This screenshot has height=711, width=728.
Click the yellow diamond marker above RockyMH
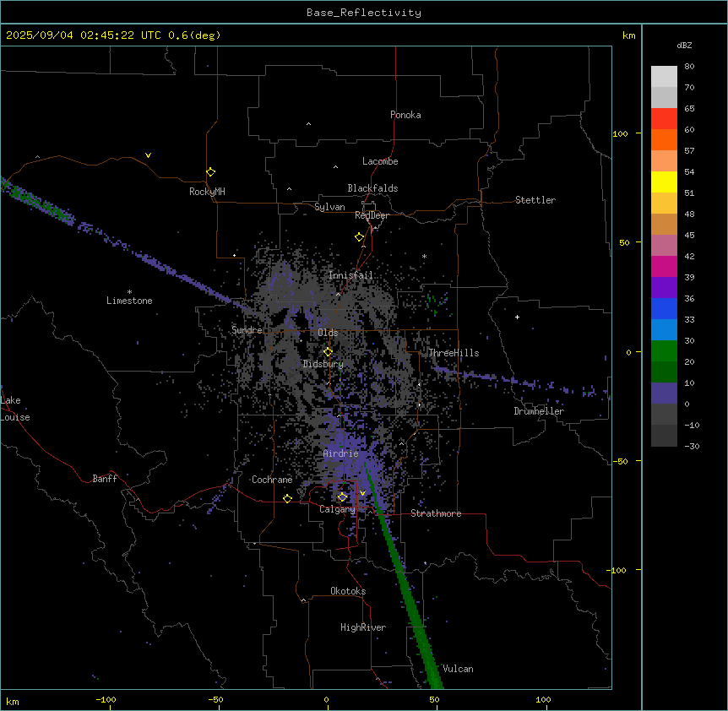click(210, 172)
